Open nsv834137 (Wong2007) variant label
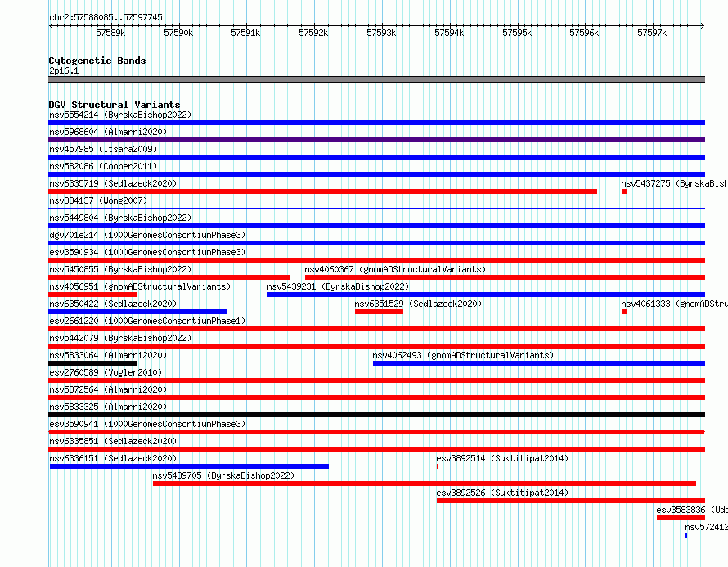Viewport: 728px width, 567px height. pos(98,200)
